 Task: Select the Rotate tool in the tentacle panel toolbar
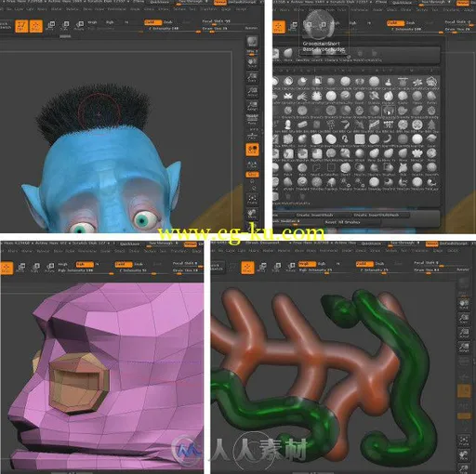291,268
